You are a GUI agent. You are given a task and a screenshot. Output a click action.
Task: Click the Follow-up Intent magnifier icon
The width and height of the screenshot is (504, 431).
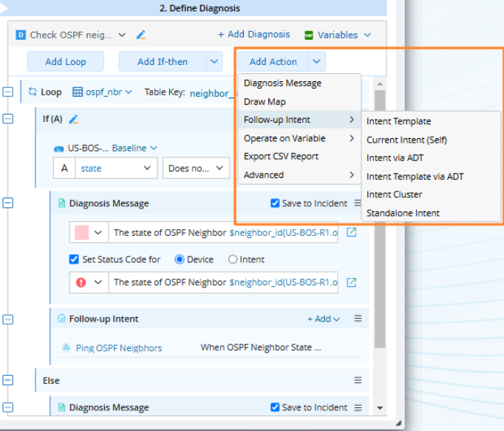[61, 319]
